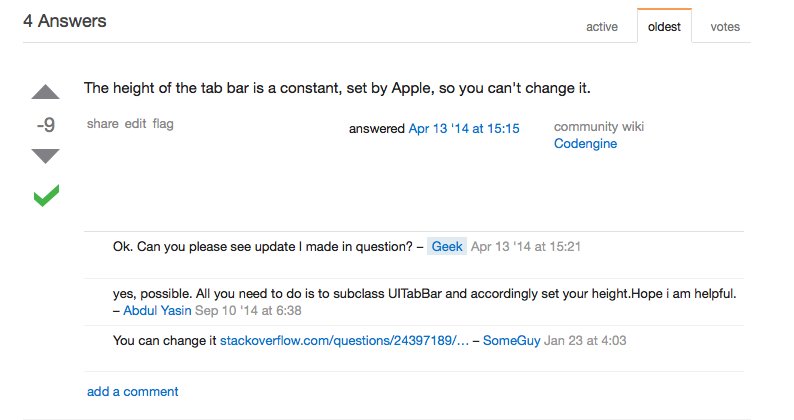Click the edit link under the answer
Image resolution: width=794 pixels, height=420 pixels.
135,124
